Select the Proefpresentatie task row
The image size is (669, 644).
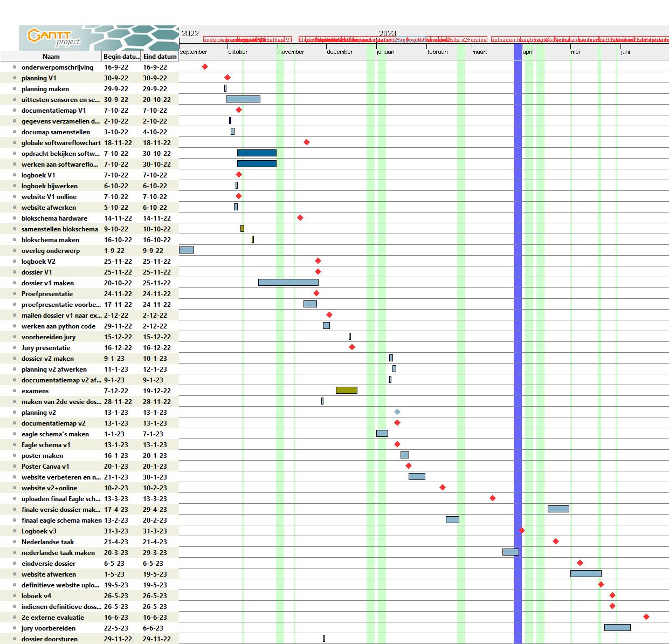pos(47,294)
